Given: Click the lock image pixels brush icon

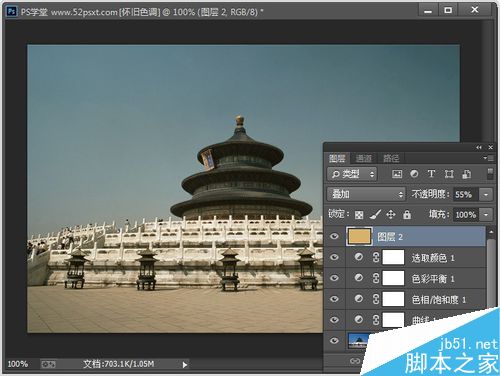Looking at the screenshot, I should [x=375, y=214].
